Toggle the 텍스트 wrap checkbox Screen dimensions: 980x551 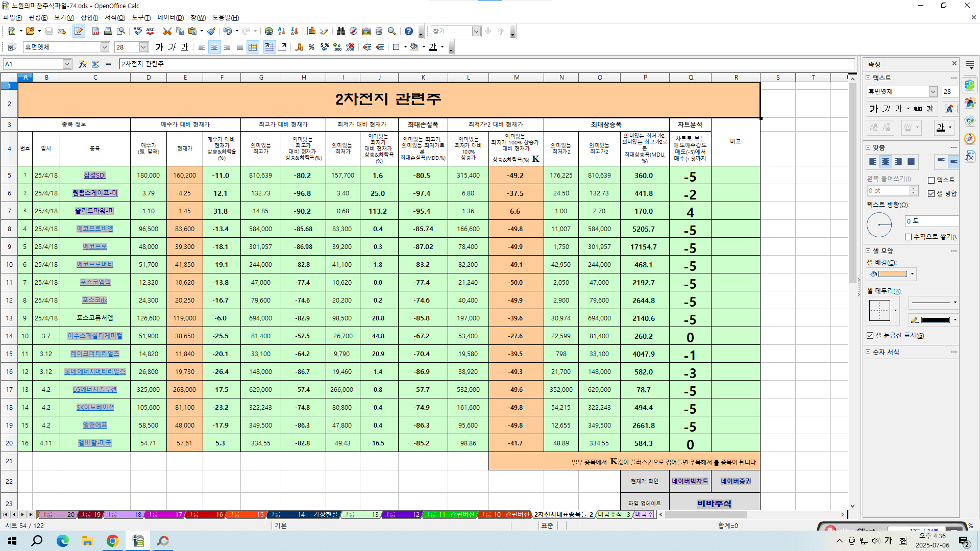(x=932, y=180)
